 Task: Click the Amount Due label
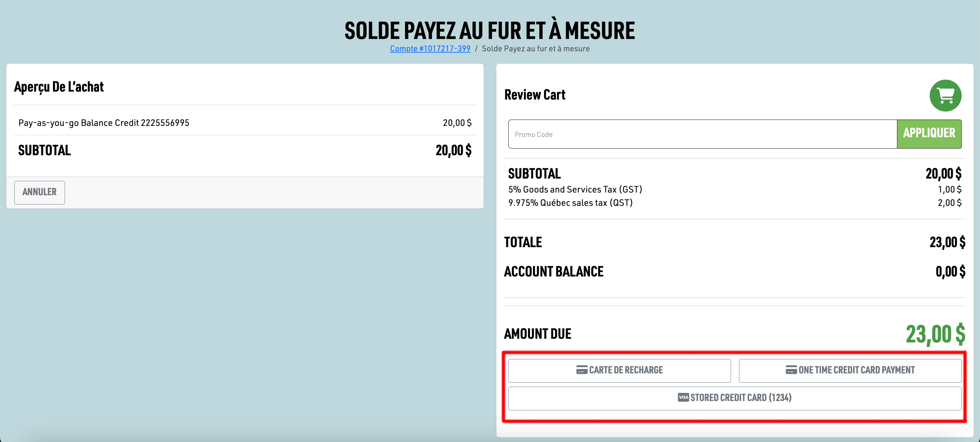[x=537, y=334]
